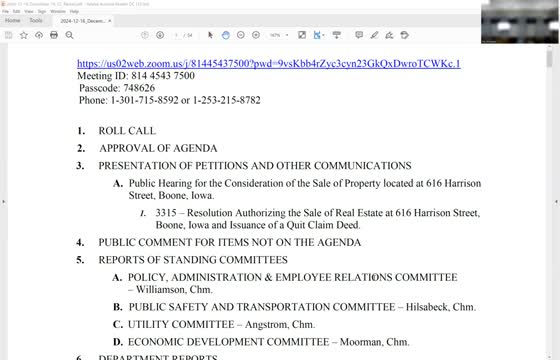
Task: Click 'UTILITY COMMITTEE – Angstrom, Chm.' line
Action: coord(221,325)
